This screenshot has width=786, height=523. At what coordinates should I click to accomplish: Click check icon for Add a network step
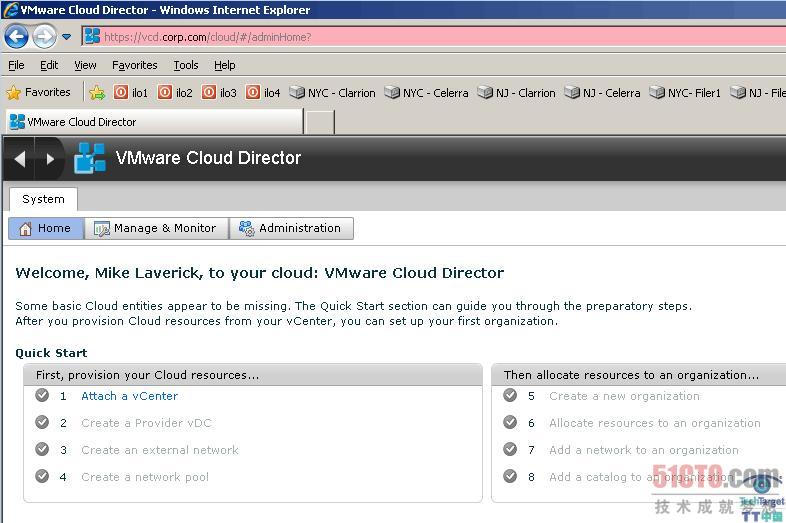pos(510,449)
